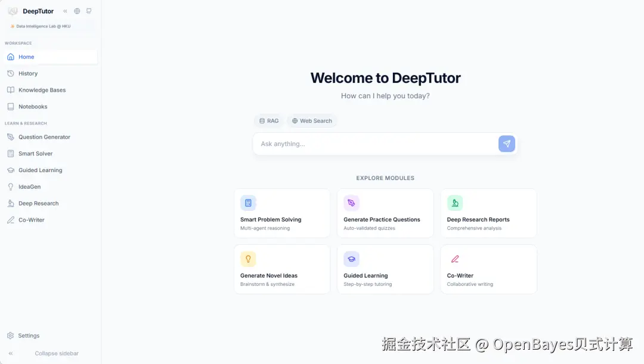Viewport: 644px width, 364px height.
Task: Click the Co-Writer pencil sidebar icon
Action: coord(11,220)
